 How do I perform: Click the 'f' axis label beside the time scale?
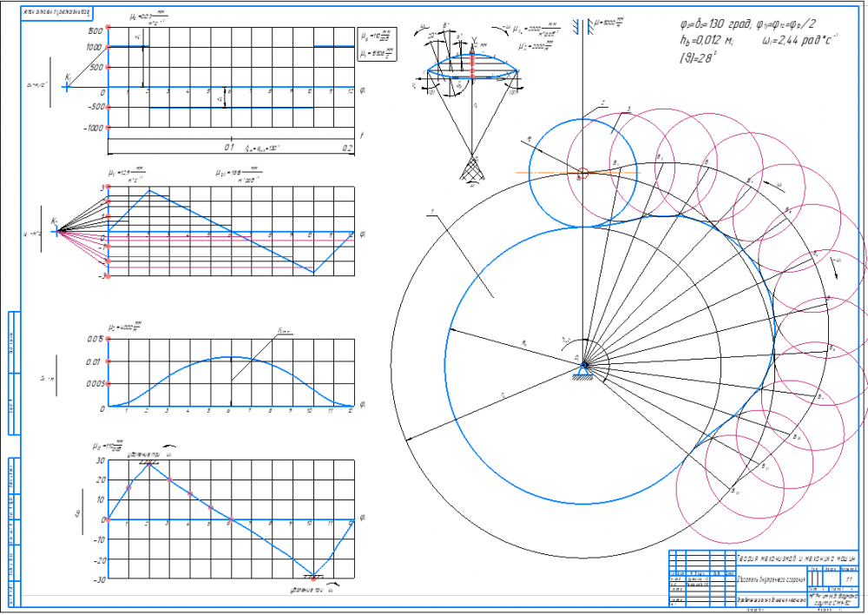(362, 135)
